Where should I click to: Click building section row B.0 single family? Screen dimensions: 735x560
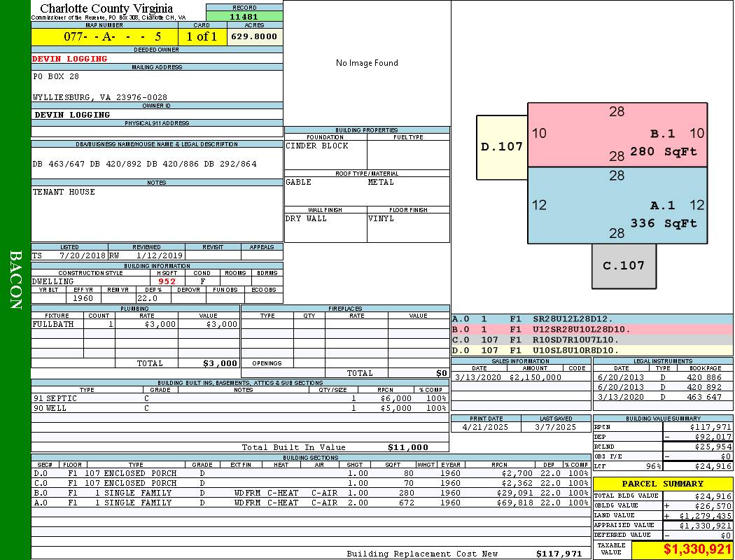[311, 493]
